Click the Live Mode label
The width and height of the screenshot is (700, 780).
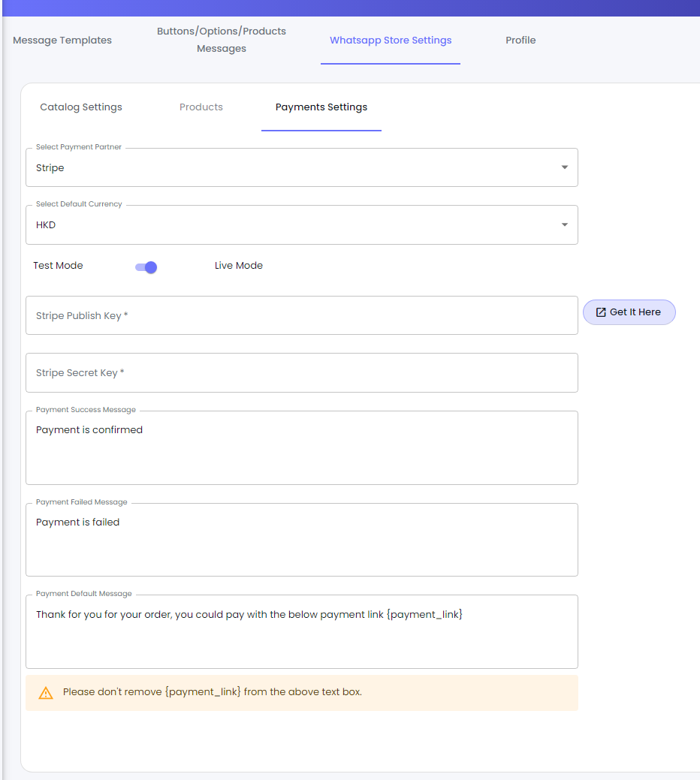[239, 266]
